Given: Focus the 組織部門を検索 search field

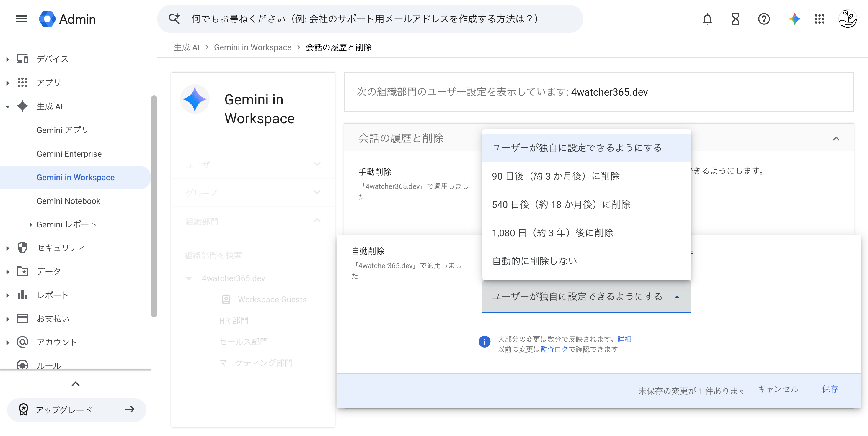Looking at the screenshot, I should 253,255.
